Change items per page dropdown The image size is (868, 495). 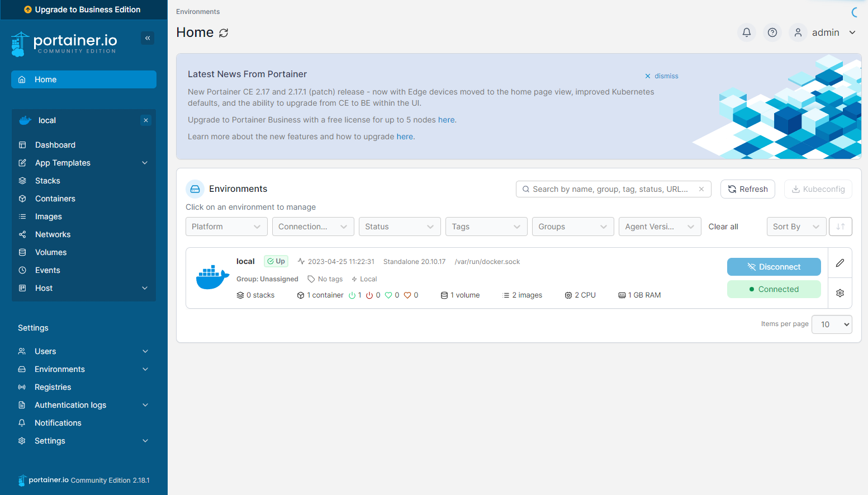(x=832, y=324)
